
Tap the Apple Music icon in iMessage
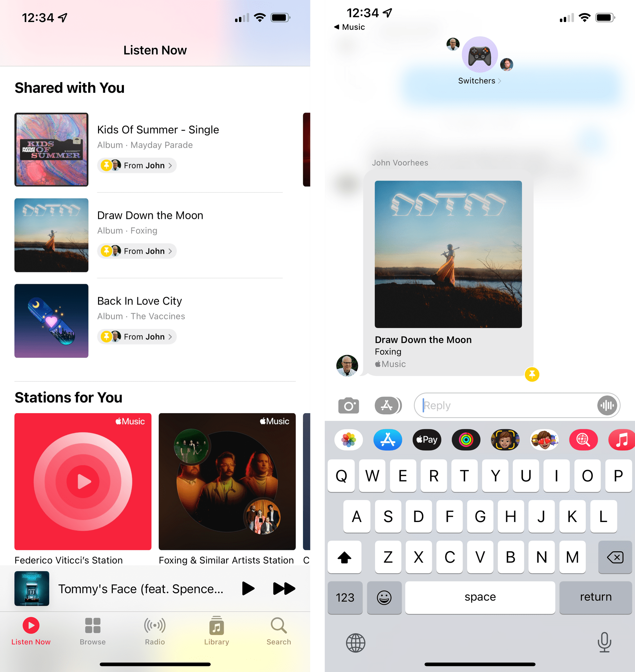[622, 440]
